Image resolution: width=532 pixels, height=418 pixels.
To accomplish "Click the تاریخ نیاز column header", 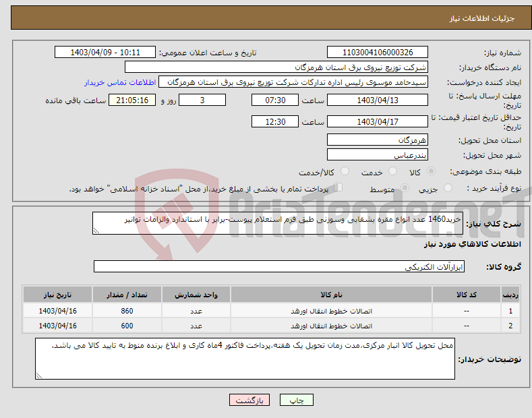I will click(x=58, y=295).
